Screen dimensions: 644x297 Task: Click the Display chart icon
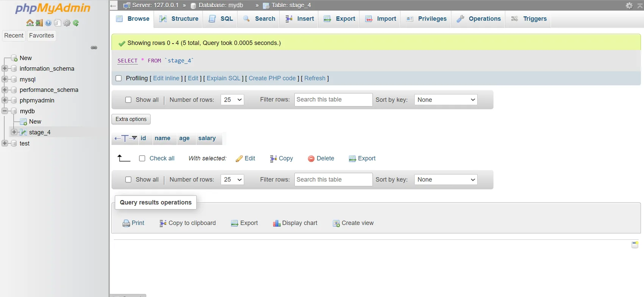coord(277,223)
